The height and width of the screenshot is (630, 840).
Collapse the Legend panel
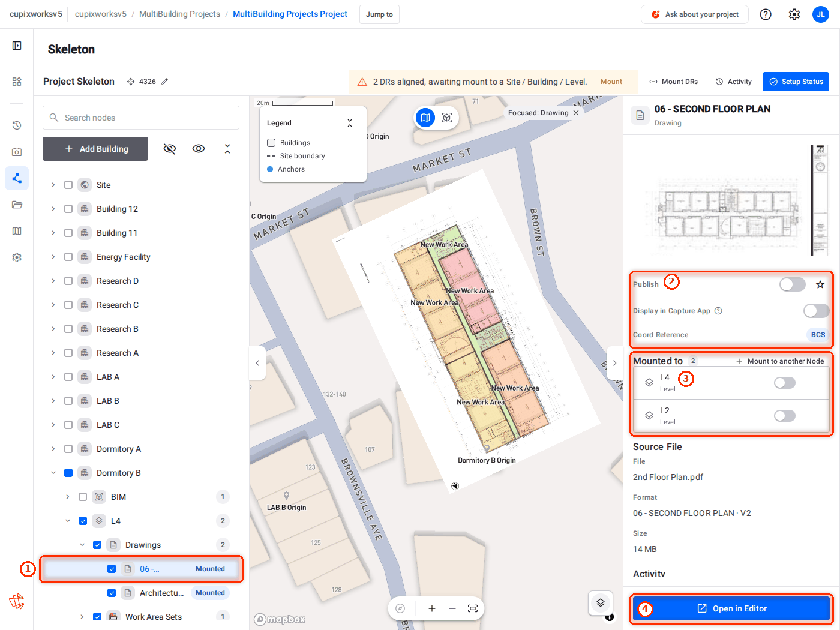pos(350,123)
